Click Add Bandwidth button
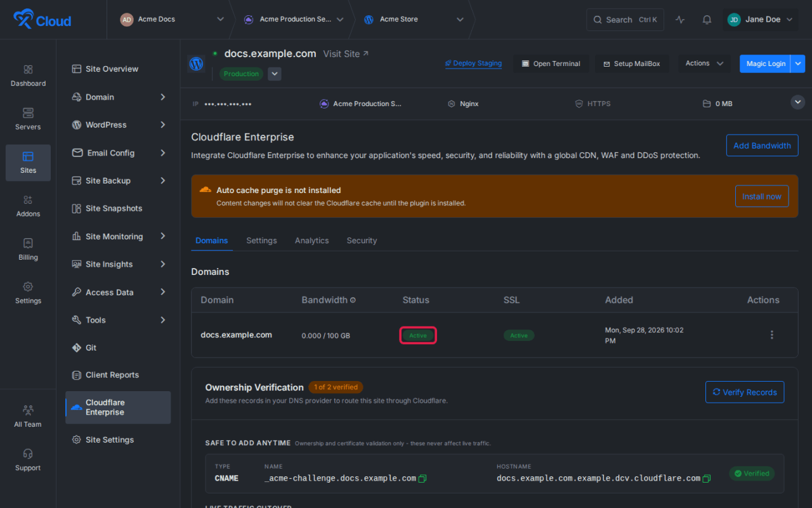The width and height of the screenshot is (812, 508). 762,145
